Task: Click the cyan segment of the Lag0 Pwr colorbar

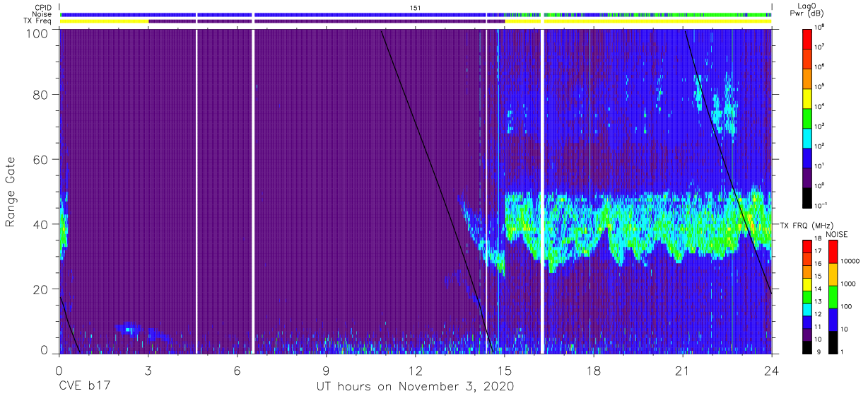Action: (809, 136)
